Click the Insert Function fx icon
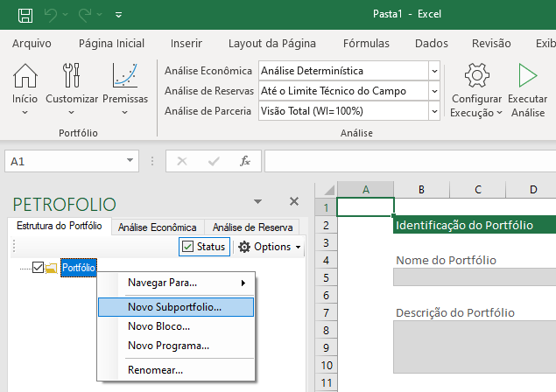This screenshot has height=392, width=556. point(244,161)
